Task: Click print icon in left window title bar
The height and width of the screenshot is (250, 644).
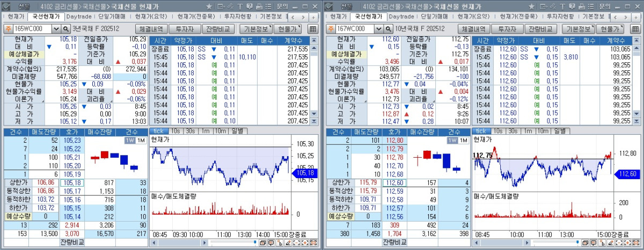Action: tap(259, 6)
